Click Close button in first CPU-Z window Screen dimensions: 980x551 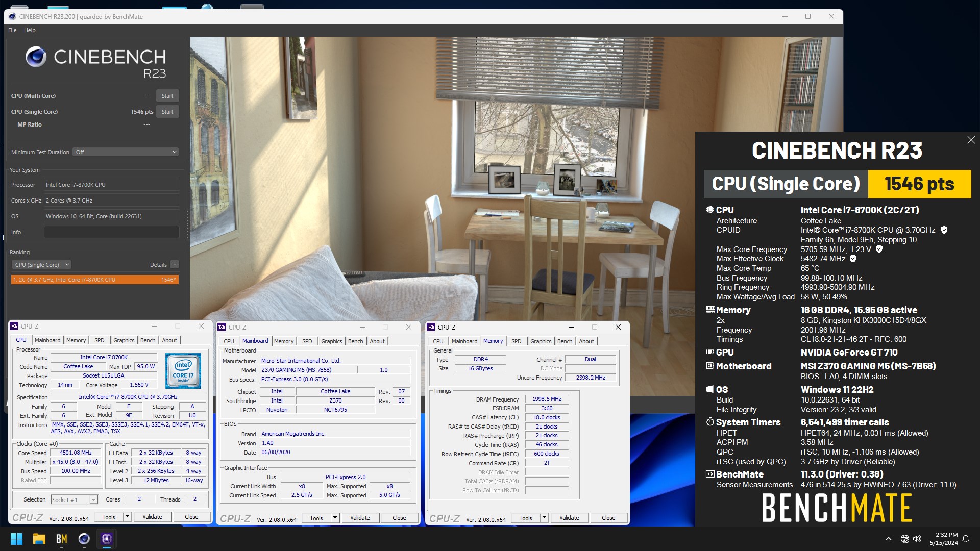(191, 517)
